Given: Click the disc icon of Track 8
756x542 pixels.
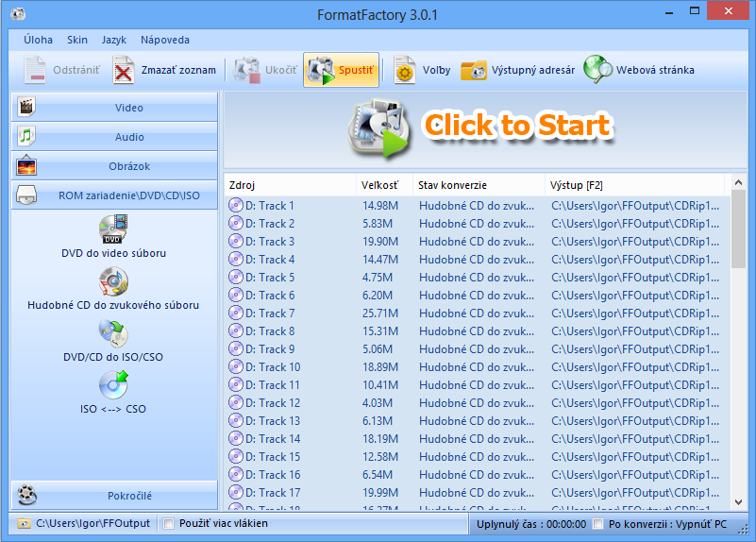Looking at the screenshot, I should (x=236, y=330).
